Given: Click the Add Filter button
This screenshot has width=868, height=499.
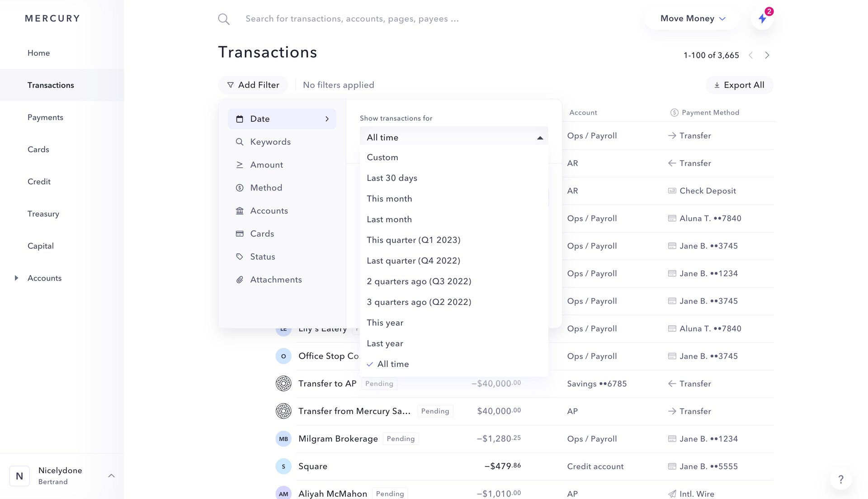Looking at the screenshot, I should click(x=253, y=85).
